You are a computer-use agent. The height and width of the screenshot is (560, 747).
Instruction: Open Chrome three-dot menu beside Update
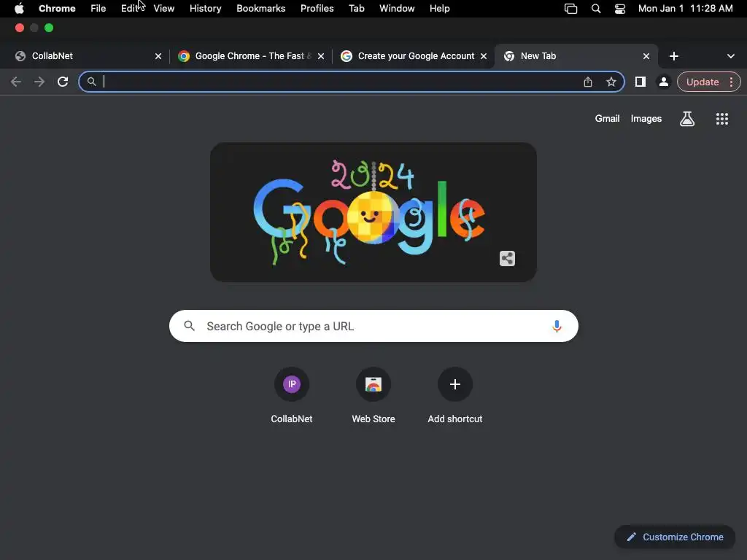pyautogui.click(x=731, y=82)
